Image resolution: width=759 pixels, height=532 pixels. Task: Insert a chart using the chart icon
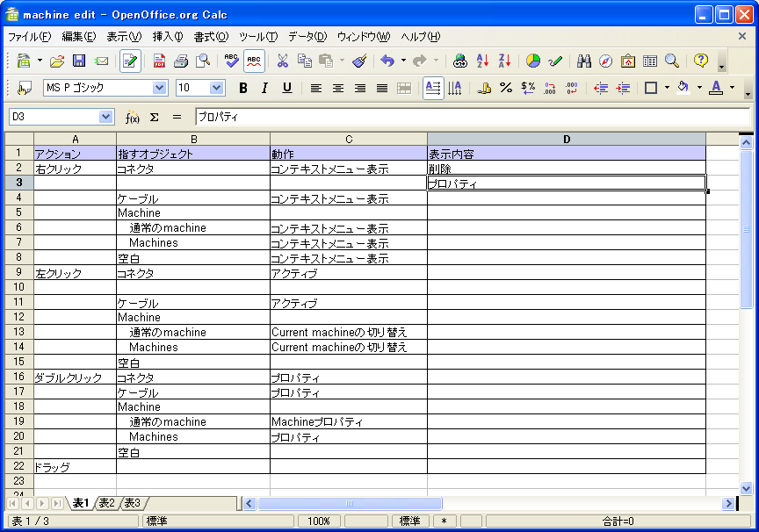[x=533, y=61]
